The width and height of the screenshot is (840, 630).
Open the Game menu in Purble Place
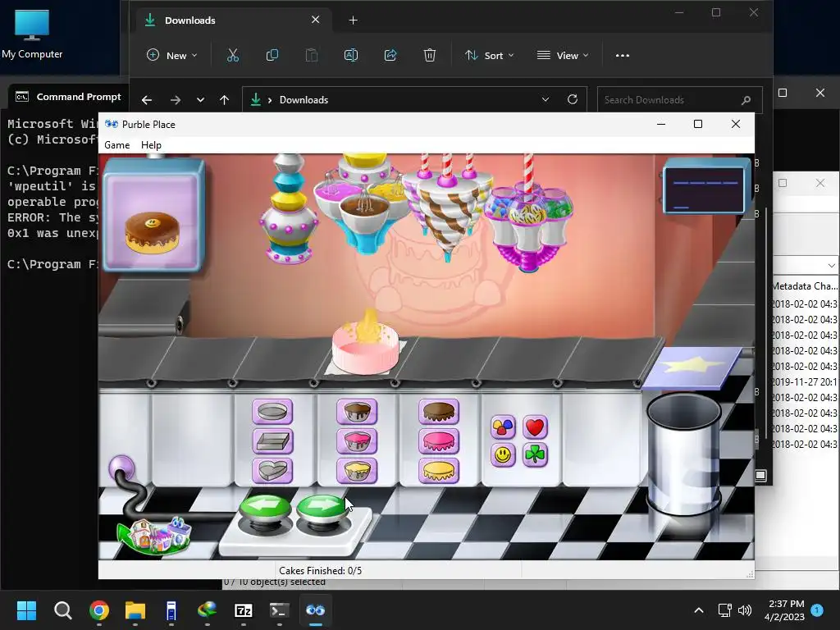(x=116, y=145)
